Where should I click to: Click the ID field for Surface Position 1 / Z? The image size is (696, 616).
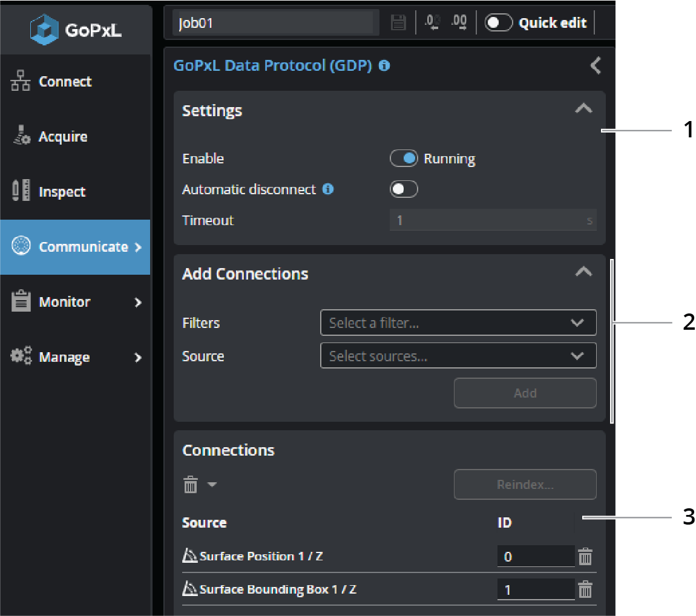535,557
